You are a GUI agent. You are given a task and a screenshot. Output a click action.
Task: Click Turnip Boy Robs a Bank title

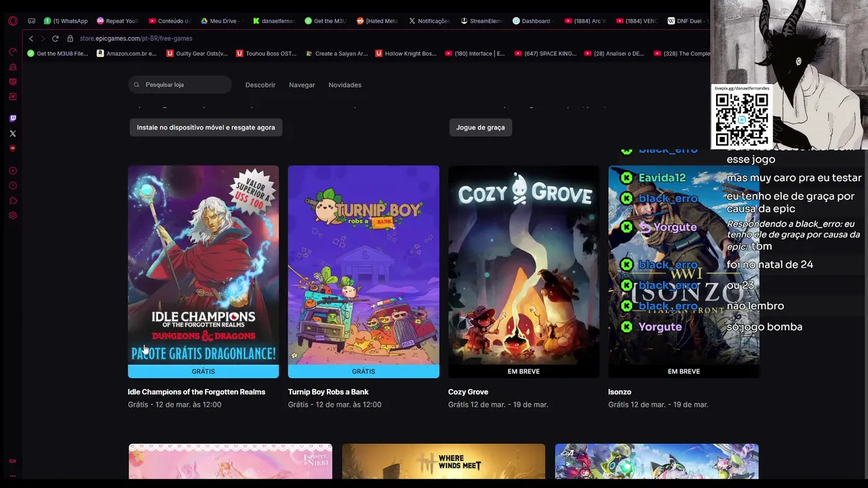(328, 392)
